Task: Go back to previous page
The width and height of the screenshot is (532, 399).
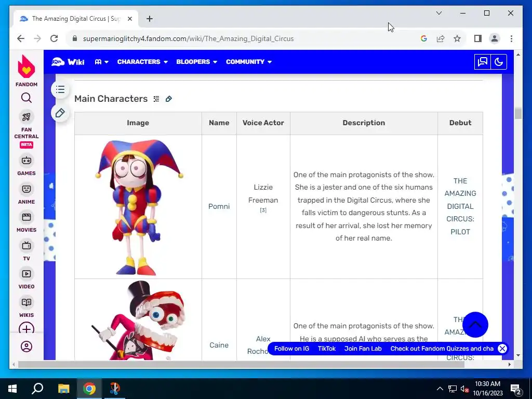Action: click(21, 38)
